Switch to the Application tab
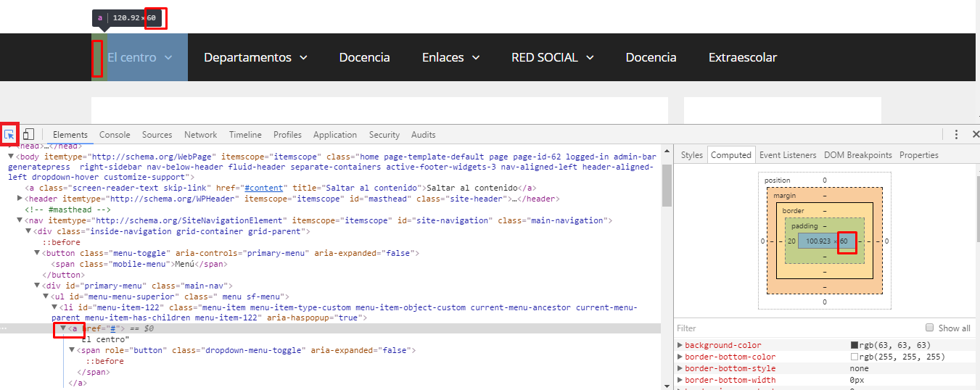980x390 pixels. 335,135
